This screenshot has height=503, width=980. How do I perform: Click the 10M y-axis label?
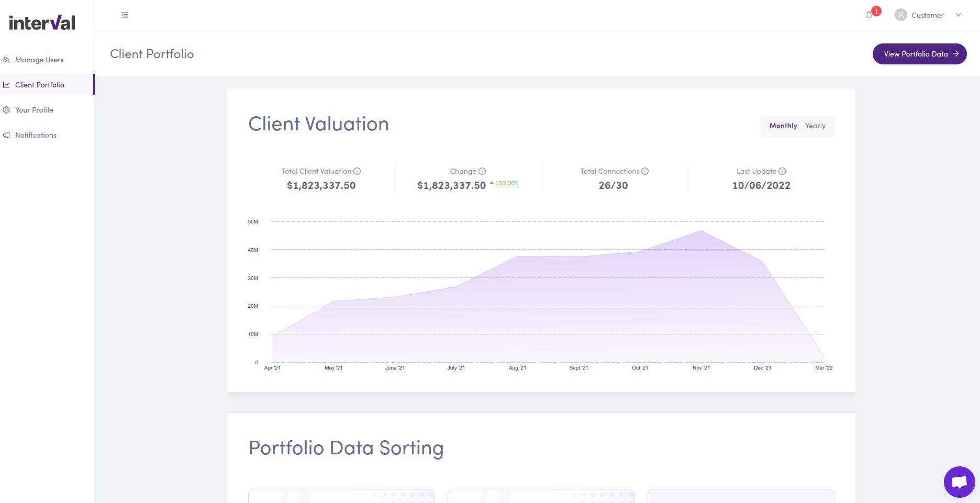click(253, 334)
